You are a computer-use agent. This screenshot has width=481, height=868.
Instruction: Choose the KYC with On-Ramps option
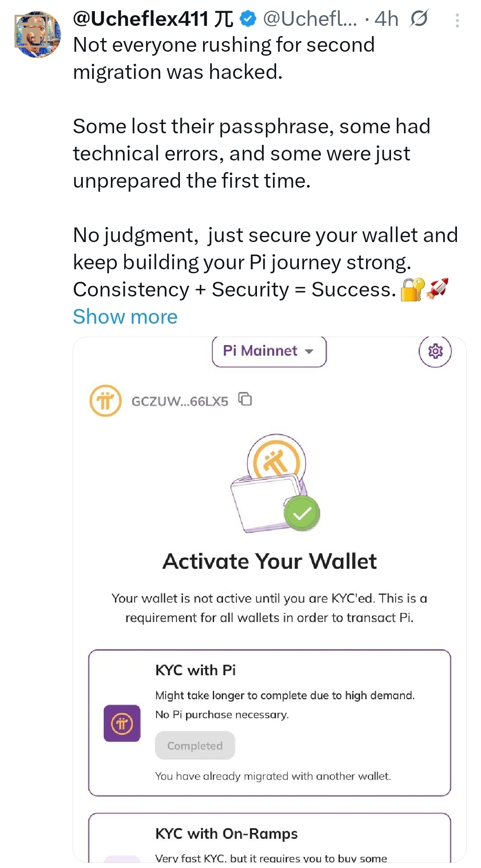click(226, 834)
